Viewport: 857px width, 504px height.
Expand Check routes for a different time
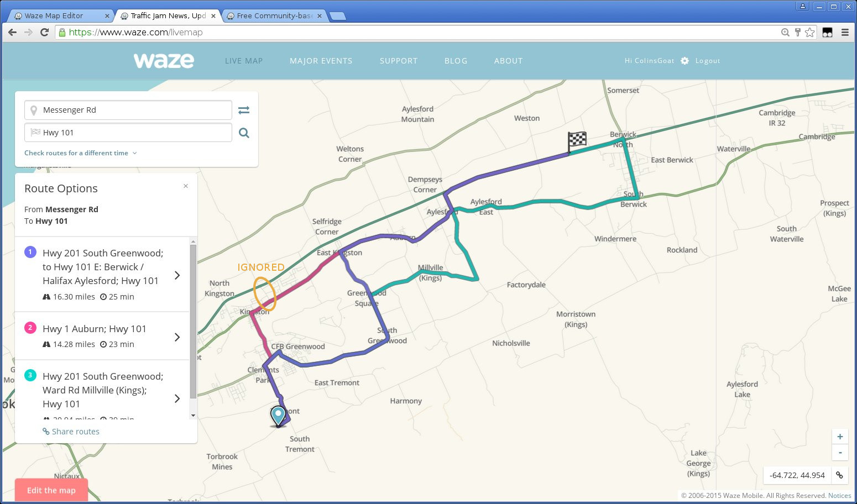[x=80, y=153]
